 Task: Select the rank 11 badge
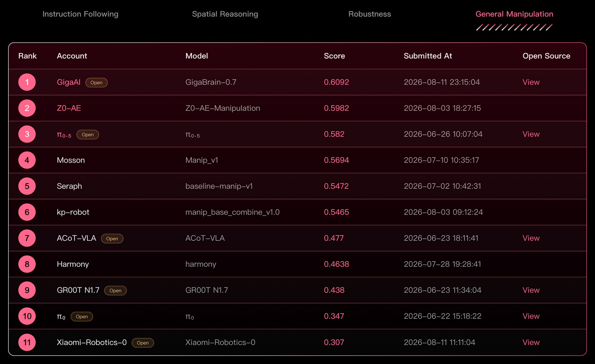click(27, 342)
